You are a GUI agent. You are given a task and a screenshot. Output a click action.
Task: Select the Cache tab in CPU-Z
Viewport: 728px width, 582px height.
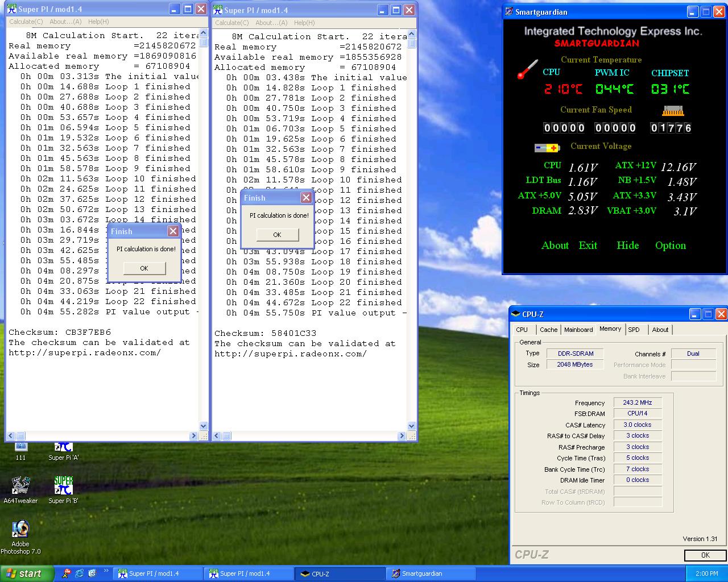548,330
